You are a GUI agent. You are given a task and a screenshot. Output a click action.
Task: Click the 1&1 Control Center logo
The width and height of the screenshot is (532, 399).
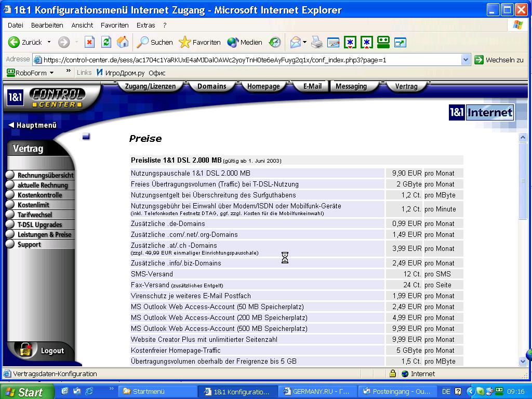point(46,98)
